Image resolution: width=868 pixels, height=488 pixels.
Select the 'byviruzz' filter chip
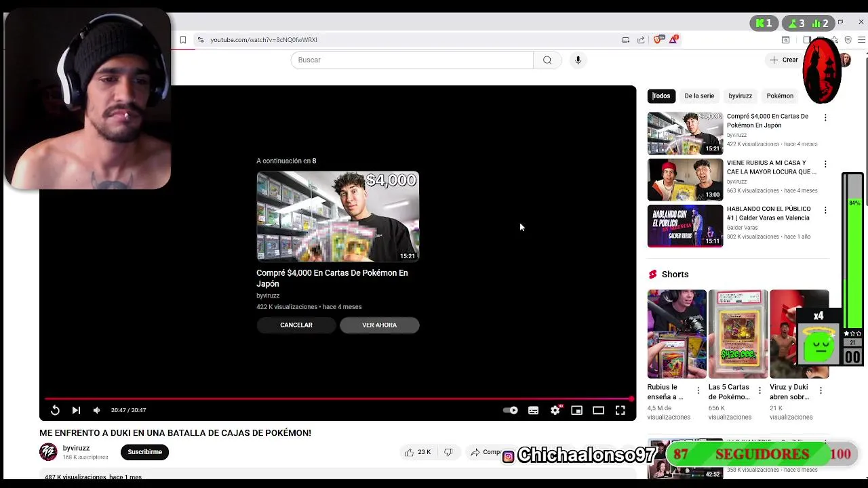click(x=740, y=96)
